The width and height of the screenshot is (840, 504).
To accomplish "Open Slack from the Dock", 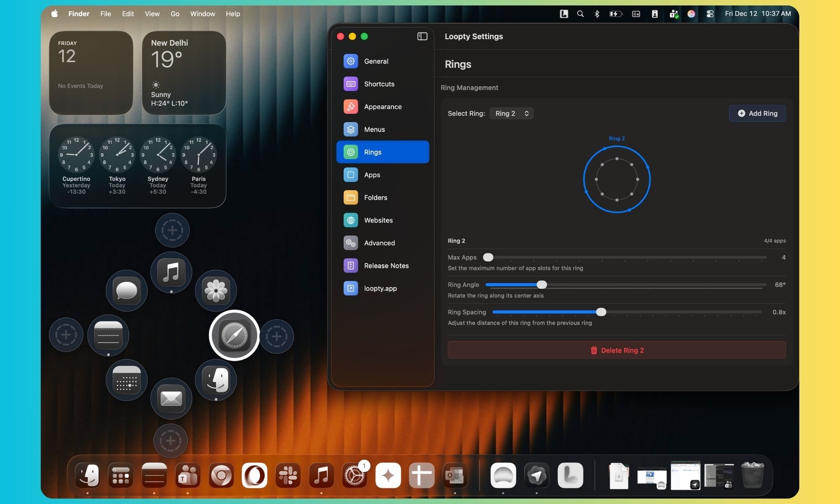I will pos(288,475).
